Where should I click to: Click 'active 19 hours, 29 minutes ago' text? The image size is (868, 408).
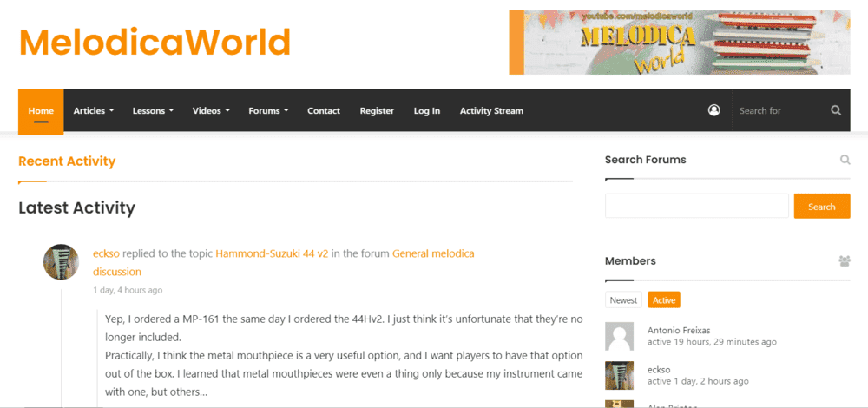[712, 342]
